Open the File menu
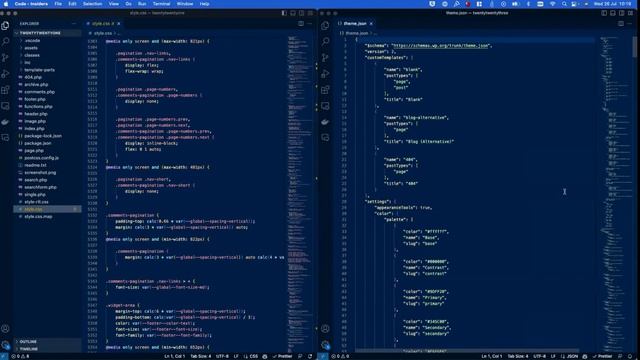This screenshot has height=360, width=640. [x=58, y=4]
